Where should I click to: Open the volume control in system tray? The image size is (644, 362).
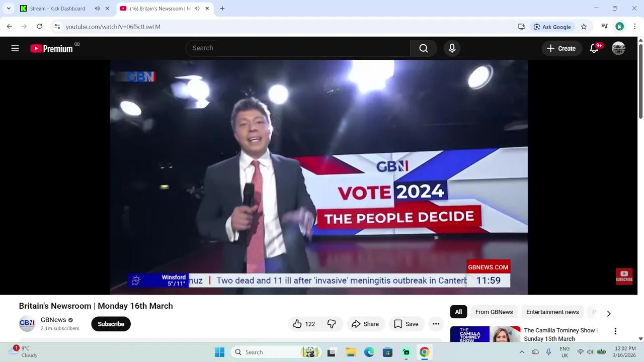point(590,352)
